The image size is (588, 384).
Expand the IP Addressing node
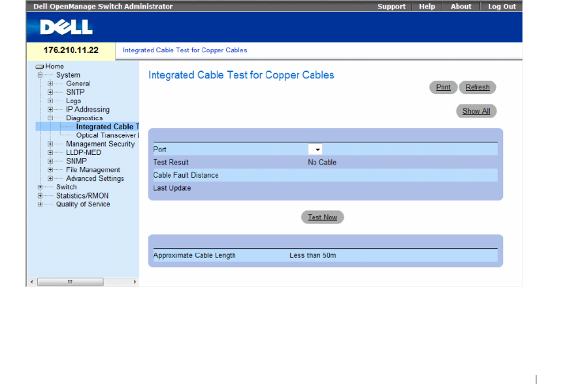tap(50, 110)
